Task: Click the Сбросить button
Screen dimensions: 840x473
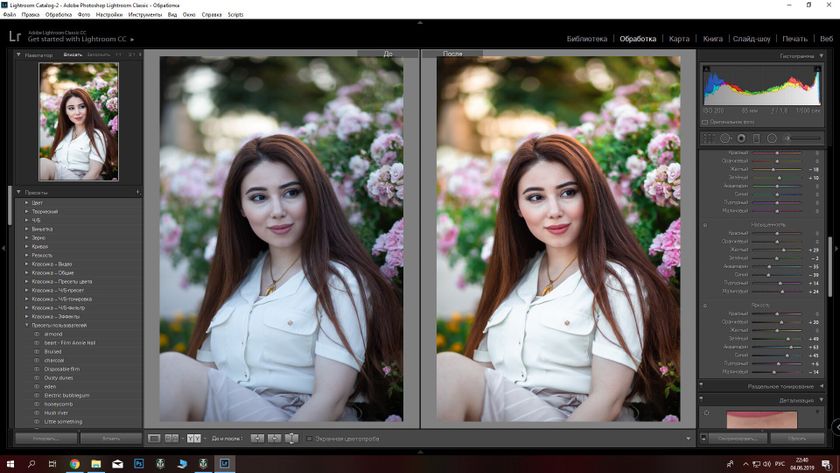Action: click(x=797, y=438)
